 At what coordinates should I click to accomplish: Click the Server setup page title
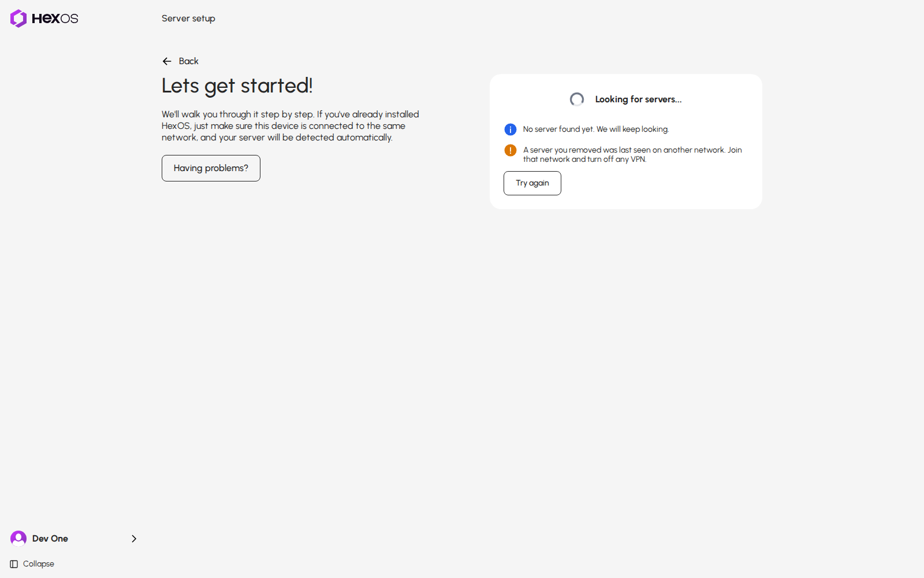188,18
